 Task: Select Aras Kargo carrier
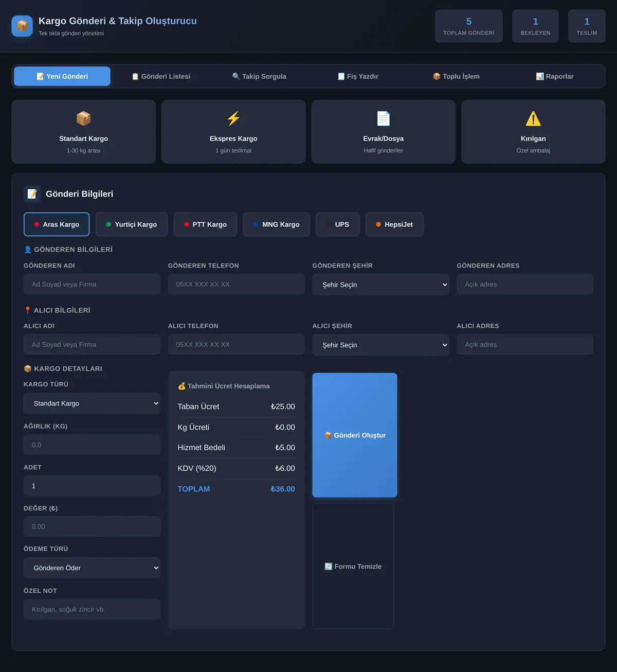pos(57,224)
